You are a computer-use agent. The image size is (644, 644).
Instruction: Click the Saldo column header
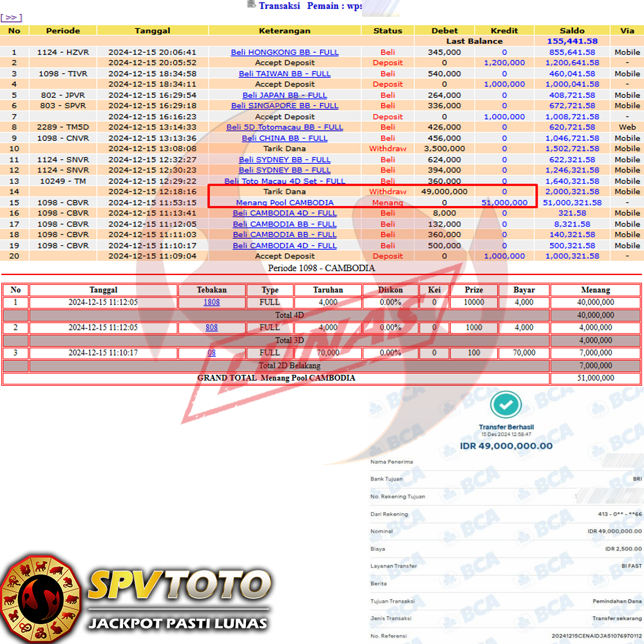click(572, 30)
